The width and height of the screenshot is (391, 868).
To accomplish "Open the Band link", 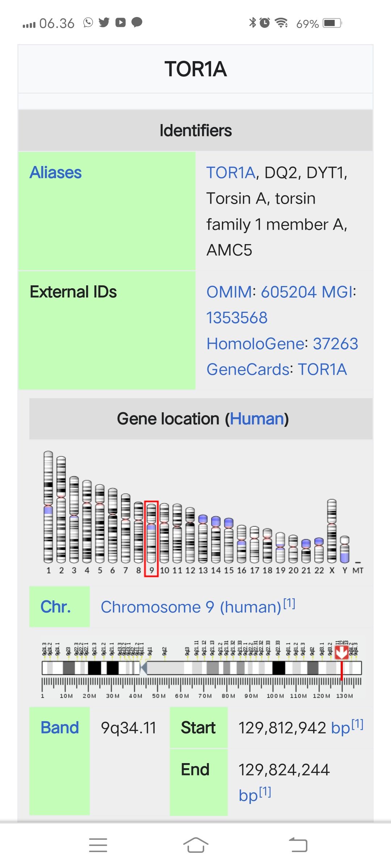I will coord(60,728).
